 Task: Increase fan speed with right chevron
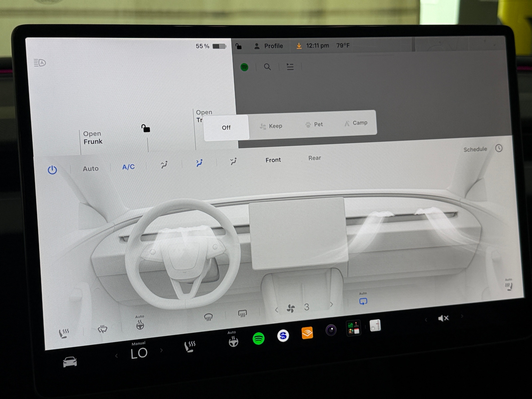tap(331, 304)
